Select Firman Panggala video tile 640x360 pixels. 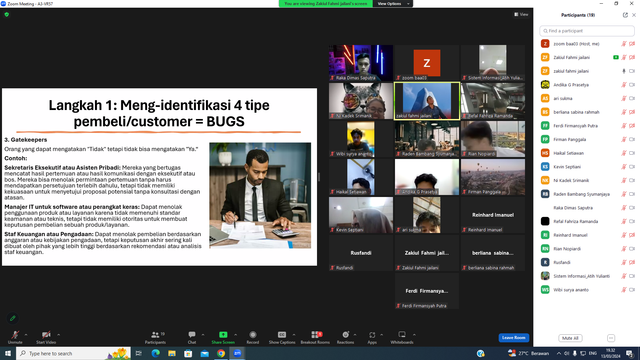tap(493, 177)
